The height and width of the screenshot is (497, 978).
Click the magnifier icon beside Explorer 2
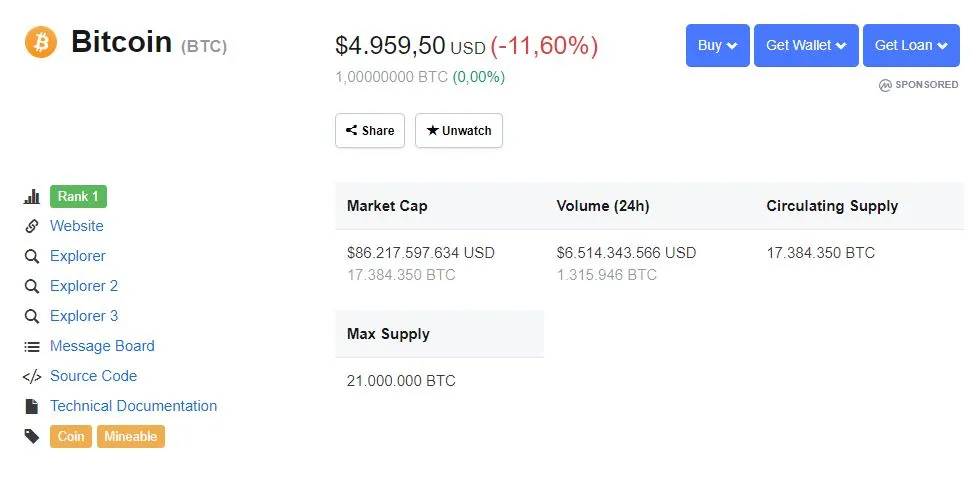coord(31,287)
